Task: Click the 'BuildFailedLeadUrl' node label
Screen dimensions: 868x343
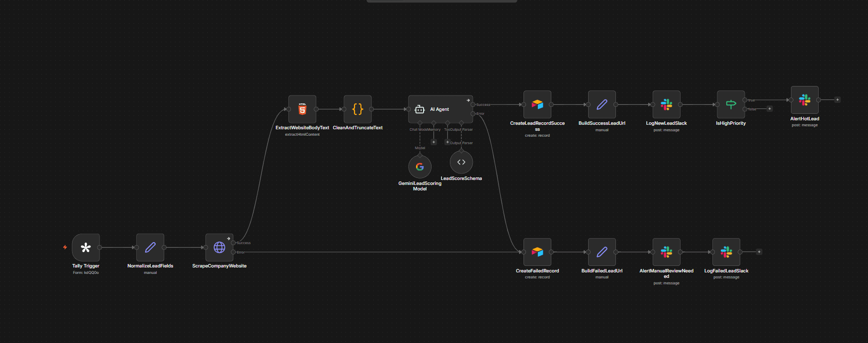Action: 602,271
